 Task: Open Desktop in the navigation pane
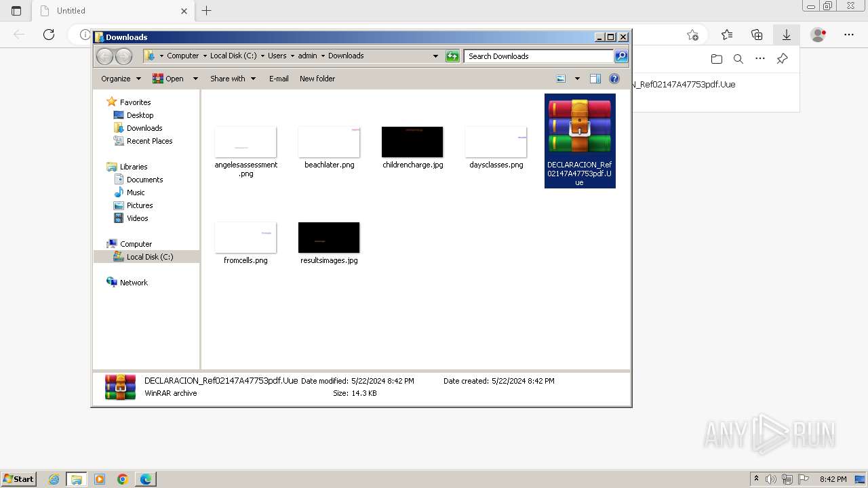(140, 115)
